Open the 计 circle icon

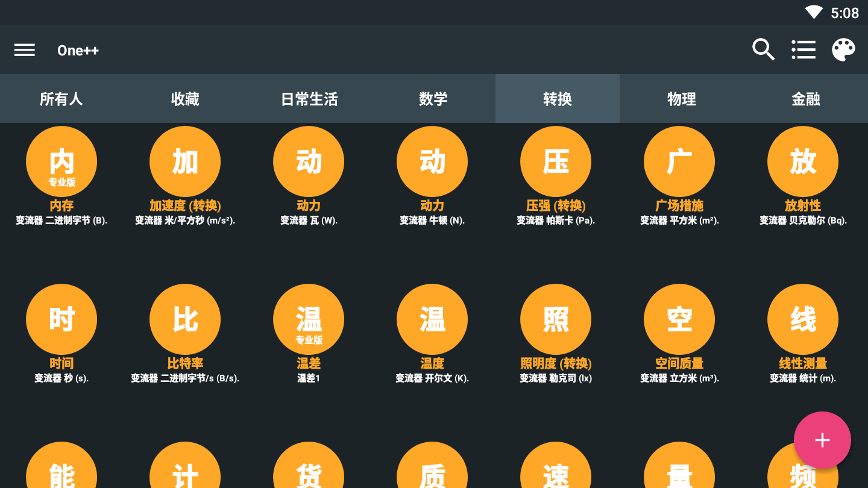point(185,465)
